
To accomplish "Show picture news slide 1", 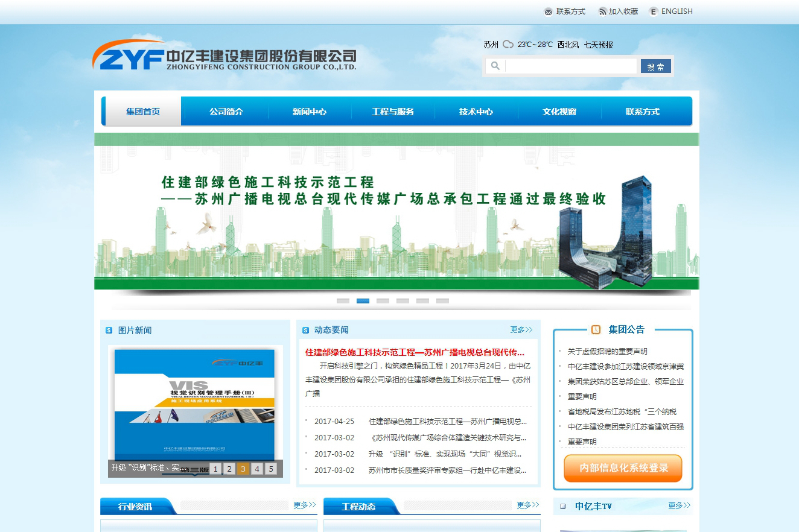I will 215,469.
